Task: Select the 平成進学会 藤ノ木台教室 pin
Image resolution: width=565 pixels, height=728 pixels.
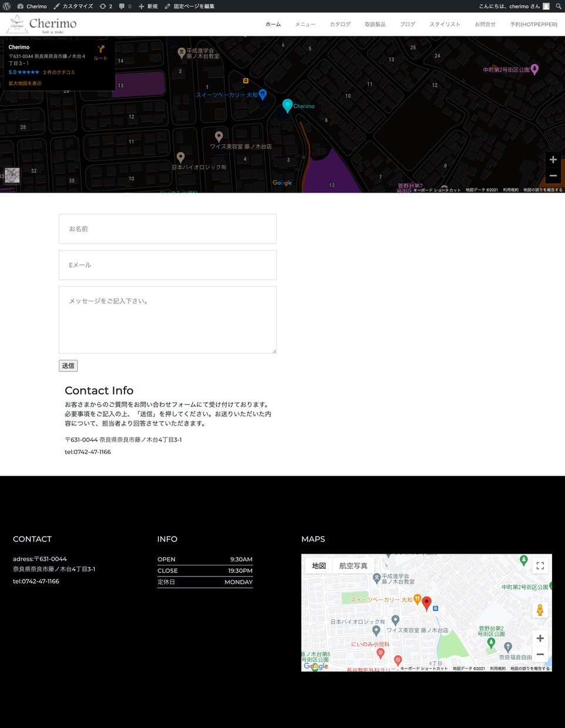Action: [x=181, y=53]
